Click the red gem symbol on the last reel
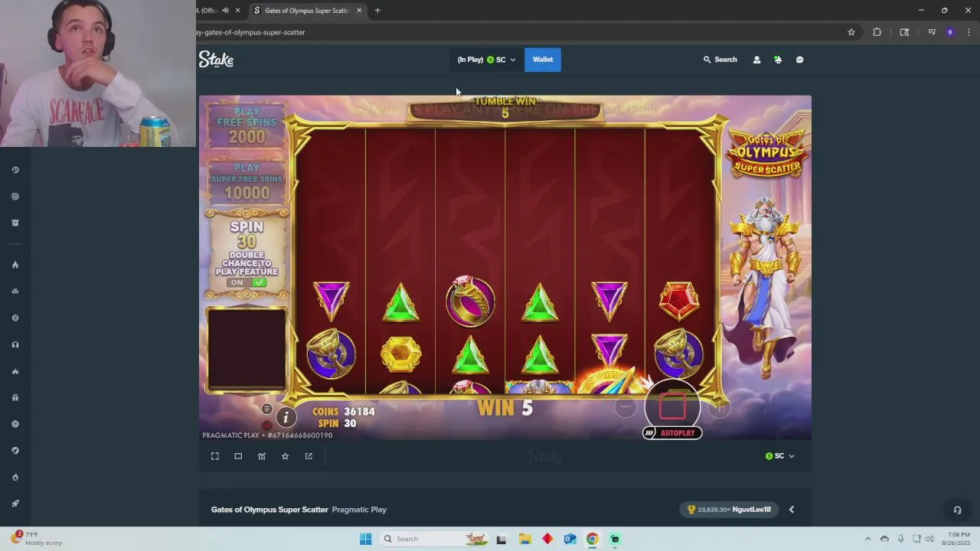Viewport: 980px width, 551px height. (x=679, y=300)
